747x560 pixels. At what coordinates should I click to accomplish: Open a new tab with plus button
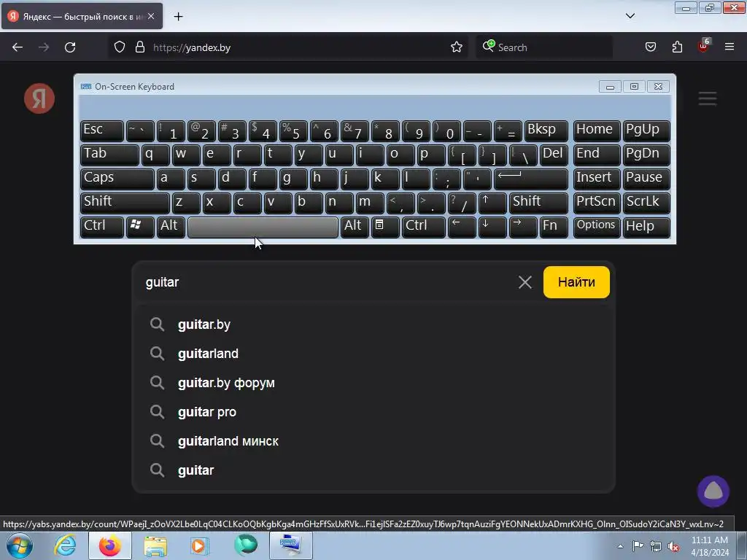[x=178, y=17]
